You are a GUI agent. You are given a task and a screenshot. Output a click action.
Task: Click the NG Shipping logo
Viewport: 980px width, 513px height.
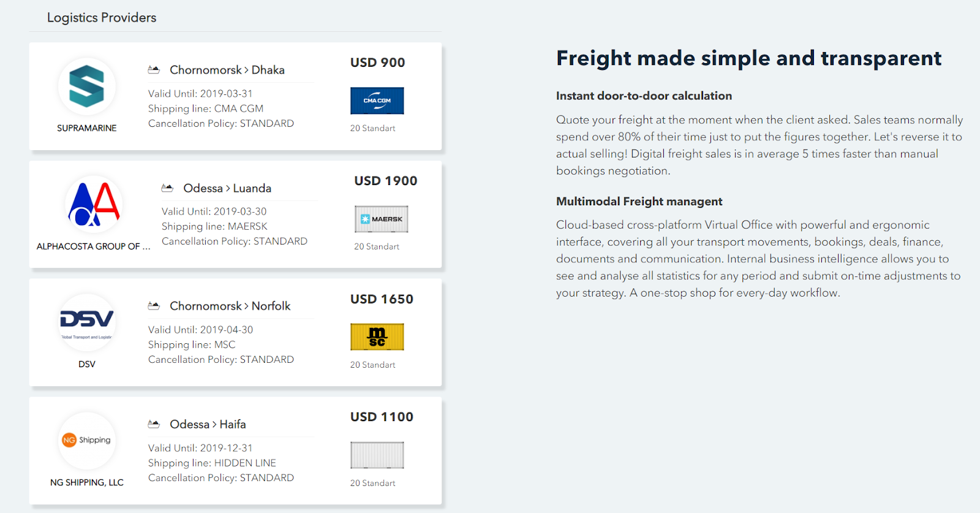point(86,441)
